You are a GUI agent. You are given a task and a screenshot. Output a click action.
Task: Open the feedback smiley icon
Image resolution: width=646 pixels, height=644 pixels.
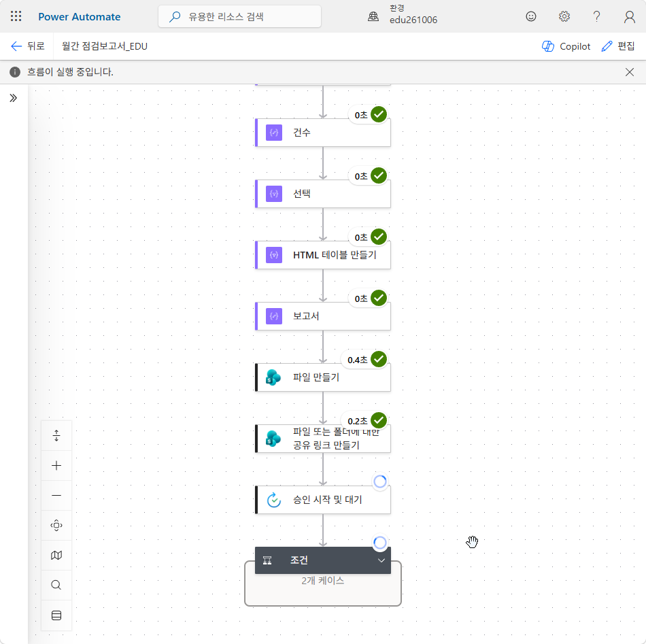[x=531, y=16]
